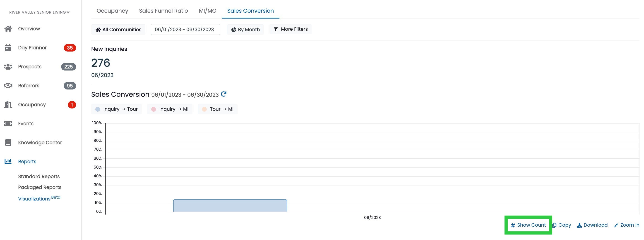Copy the chart

tap(562, 225)
